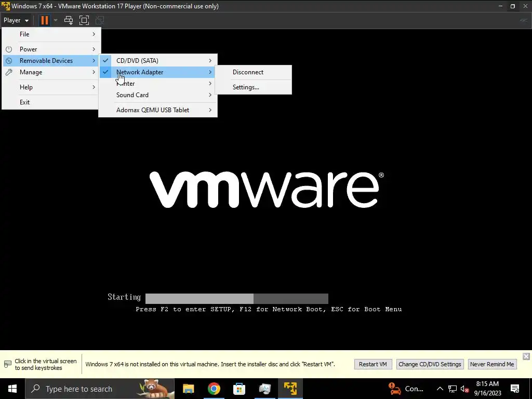Open the CD/DVD (SATA) submenu
The image size is (532, 399).
tap(158, 61)
